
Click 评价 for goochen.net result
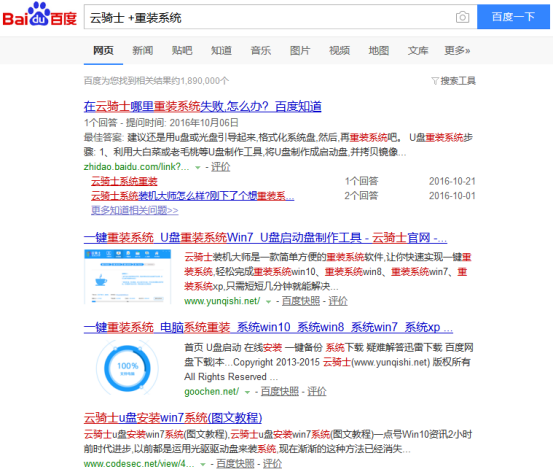point(317,391)
